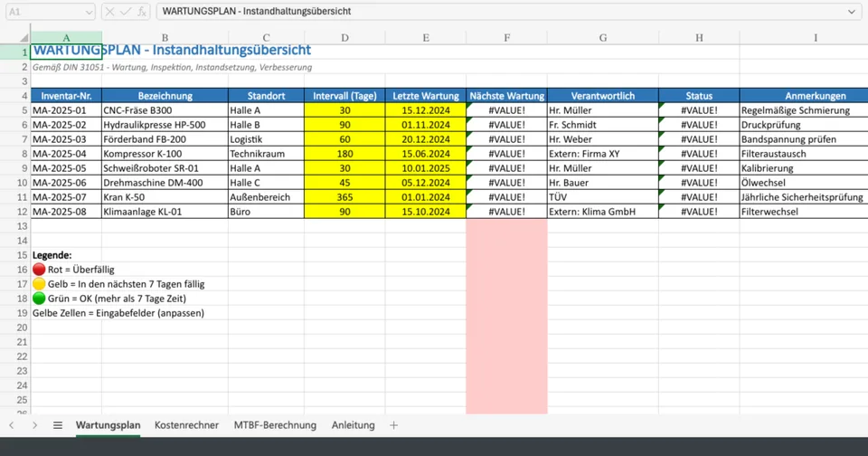Viewport: 868px width, 456px height.
Task: Select the Status header cell
Action: pos(699,96)
